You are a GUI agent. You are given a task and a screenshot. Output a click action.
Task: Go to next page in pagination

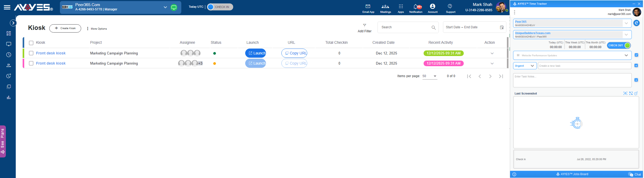490,76
